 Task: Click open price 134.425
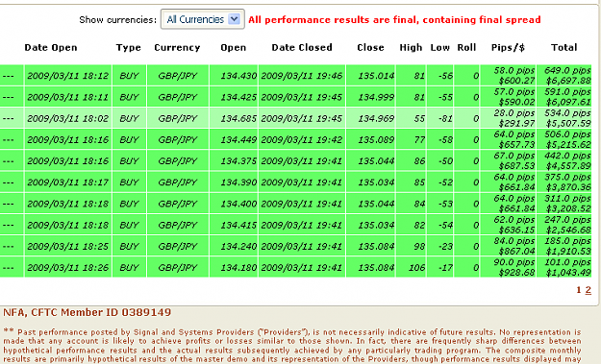click(238, 97)
